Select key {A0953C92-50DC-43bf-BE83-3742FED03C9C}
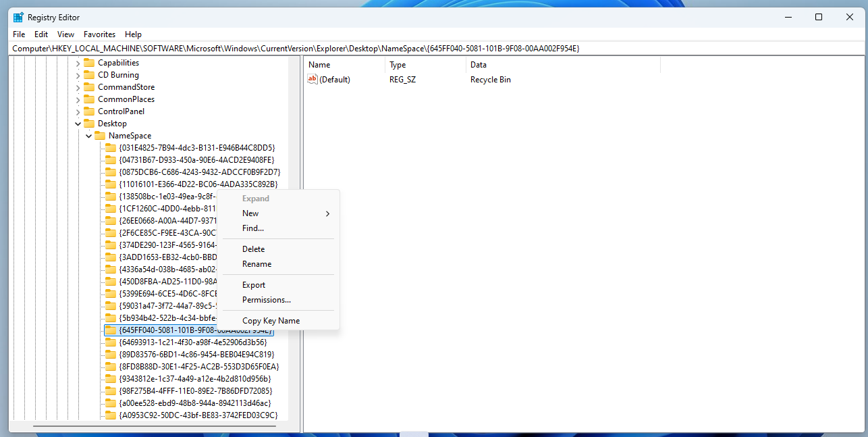Screen dimensions: 868x437 tap(198, 415)
